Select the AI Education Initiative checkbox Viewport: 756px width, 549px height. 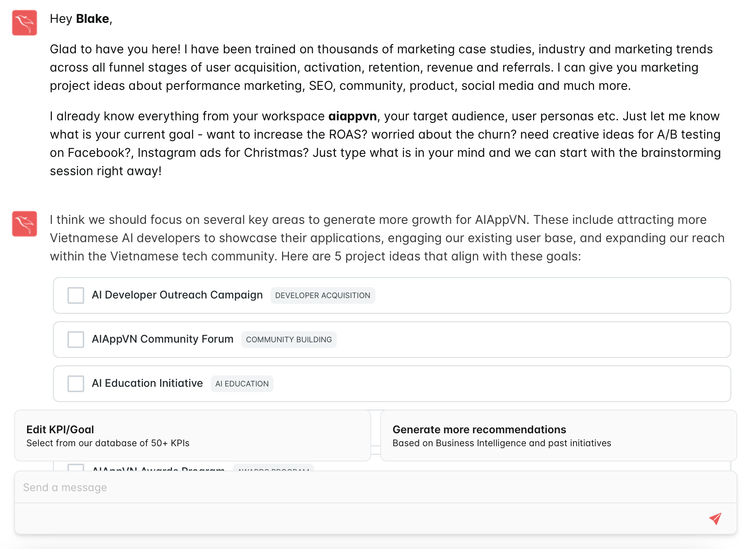76,384
